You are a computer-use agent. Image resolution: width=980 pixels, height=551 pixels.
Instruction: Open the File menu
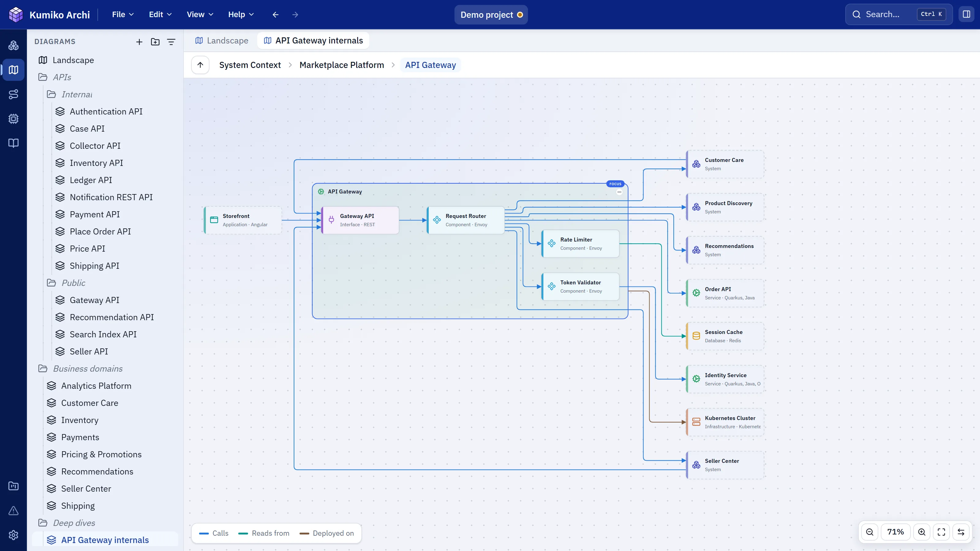coord(123,14)
